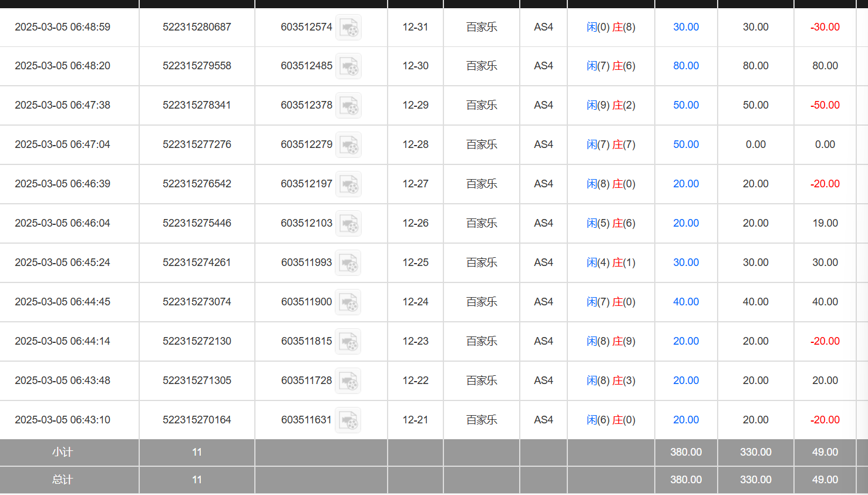Click replay icon next to 603512485
Screen dimensions: 868x495
click(x=348, y=66)
